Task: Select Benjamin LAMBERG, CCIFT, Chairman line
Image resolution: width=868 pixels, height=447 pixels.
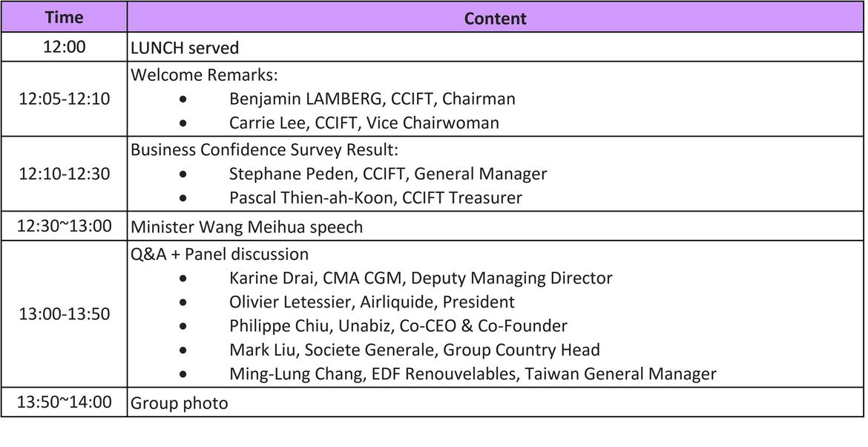Action: pos(372,99)
